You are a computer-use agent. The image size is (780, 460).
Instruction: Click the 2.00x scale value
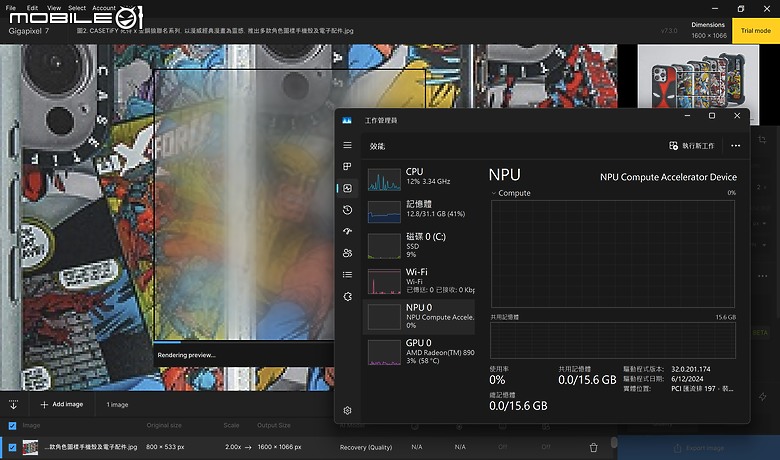pos(233,447)
